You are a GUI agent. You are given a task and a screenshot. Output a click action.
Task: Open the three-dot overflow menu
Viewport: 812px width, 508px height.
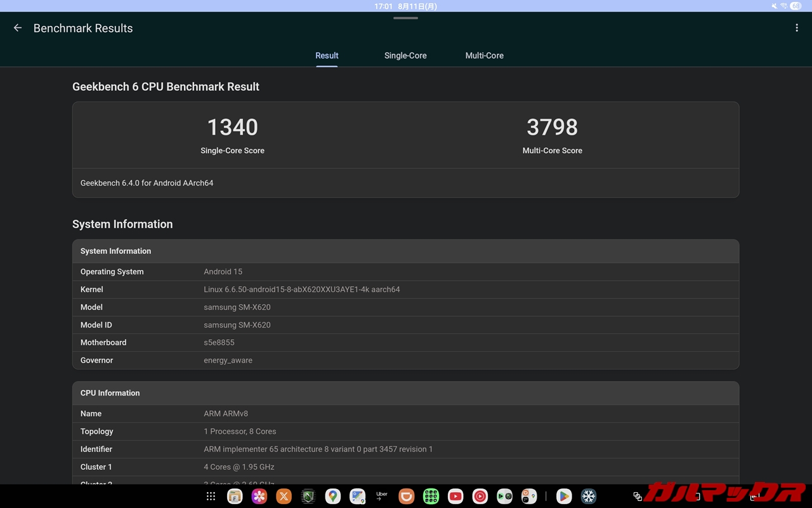[x=797, y=28]
